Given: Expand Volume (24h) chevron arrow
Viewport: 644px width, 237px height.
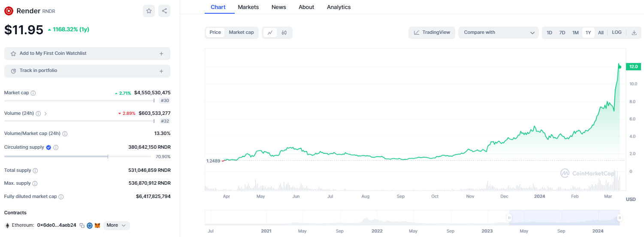Looking at the screenshot, I should pyautogui.click(x=45, y=114).
